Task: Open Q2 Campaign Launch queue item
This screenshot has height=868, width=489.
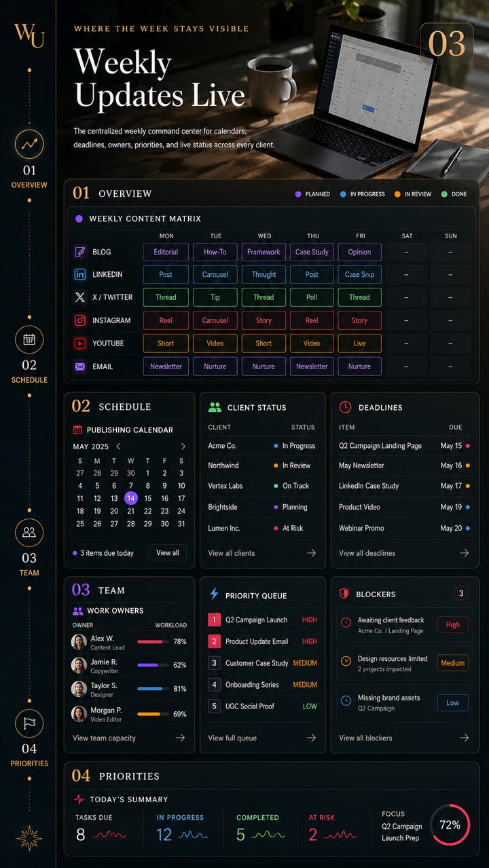Action: pos(263,620)
